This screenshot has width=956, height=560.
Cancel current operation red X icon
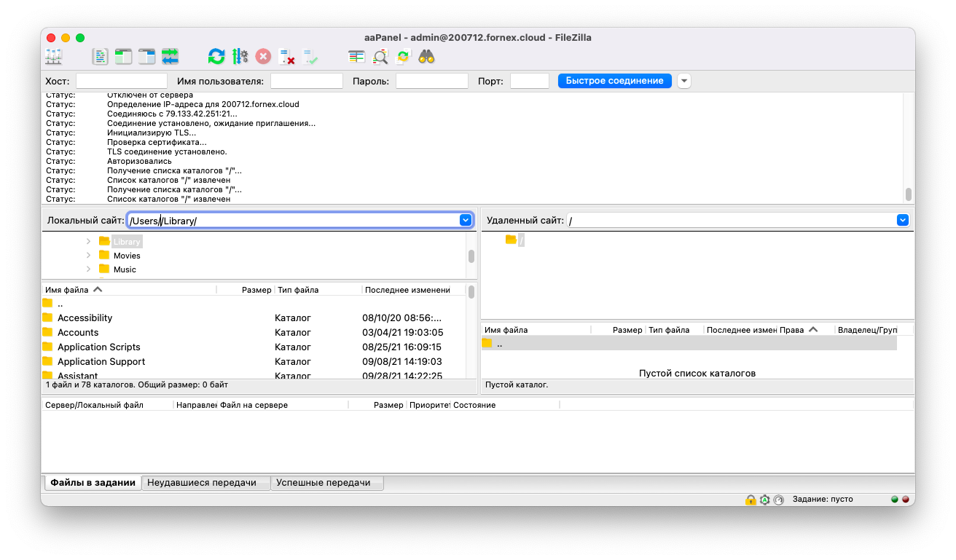coord(263,56)
